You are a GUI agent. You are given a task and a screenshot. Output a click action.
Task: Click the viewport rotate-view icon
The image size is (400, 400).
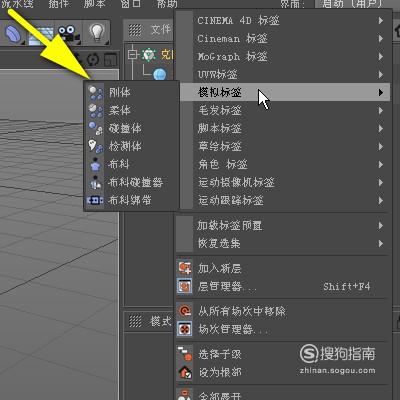click(x=93, y=59)
